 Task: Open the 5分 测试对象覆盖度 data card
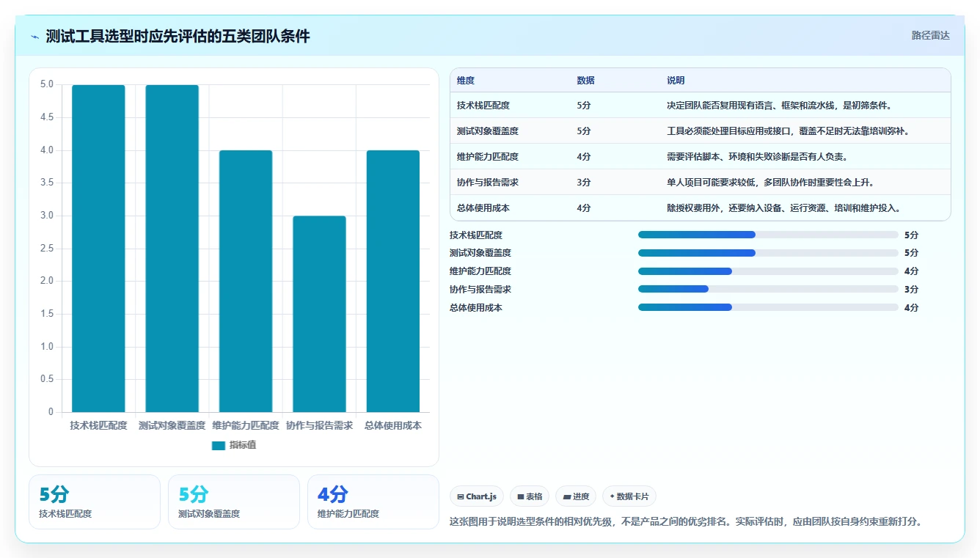(x=234, y=502)
